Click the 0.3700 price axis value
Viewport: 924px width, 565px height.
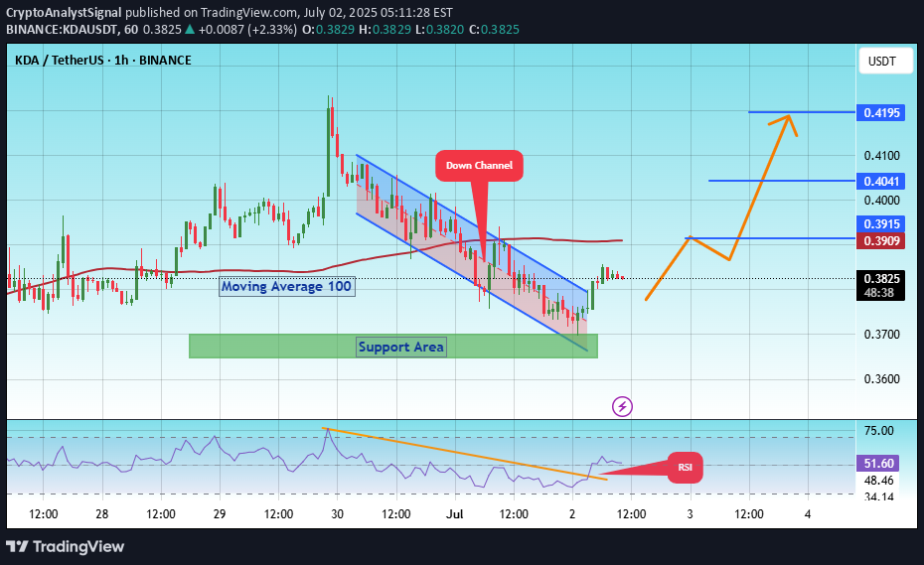point(881,335)
